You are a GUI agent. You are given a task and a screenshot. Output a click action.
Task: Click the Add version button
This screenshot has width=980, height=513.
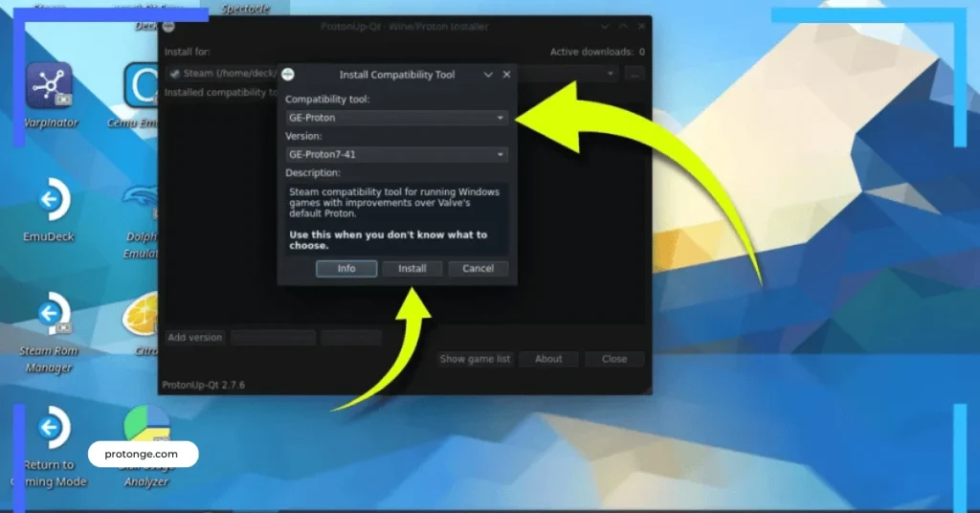pos(195,338)
